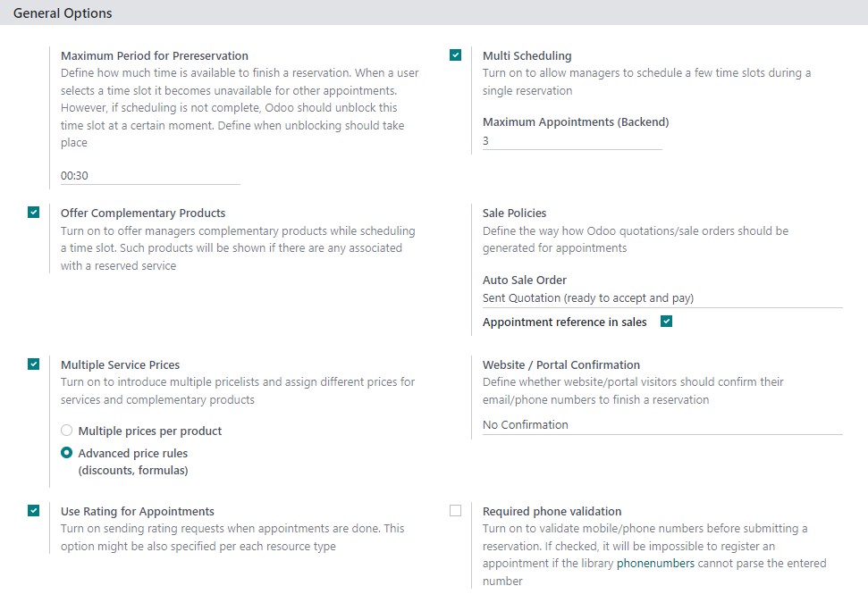Uncheck Appointment reference in sales
868x611 pixels.
click(x=667, y=322)
